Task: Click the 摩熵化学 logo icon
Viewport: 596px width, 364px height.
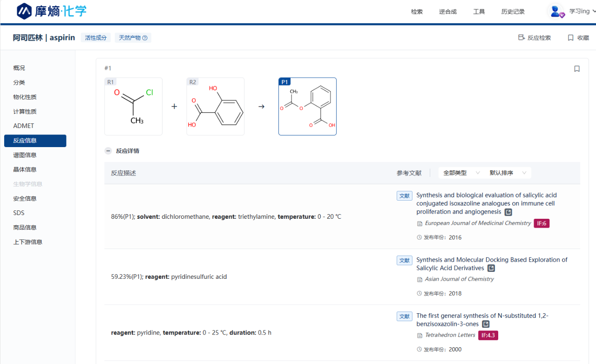Action: click(x=24, y=11)
